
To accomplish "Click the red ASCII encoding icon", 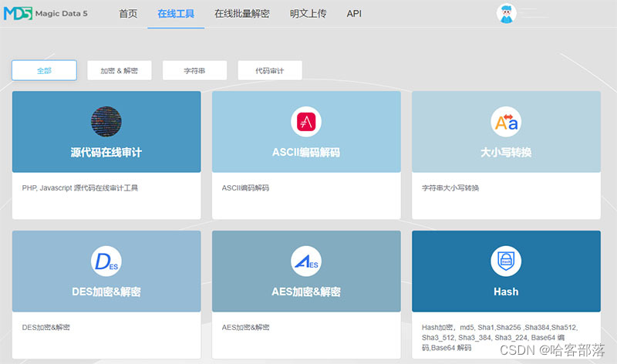I will (306, 122).
